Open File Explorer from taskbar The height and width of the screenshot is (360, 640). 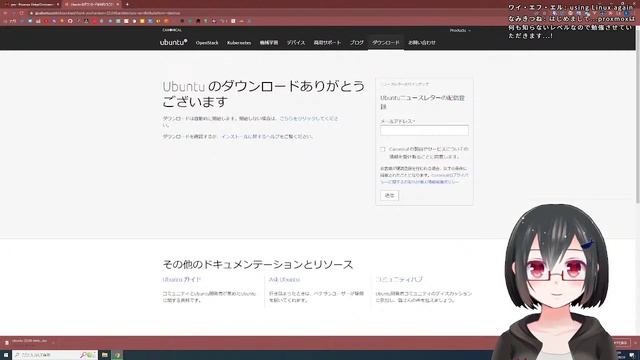pos(105,355)
